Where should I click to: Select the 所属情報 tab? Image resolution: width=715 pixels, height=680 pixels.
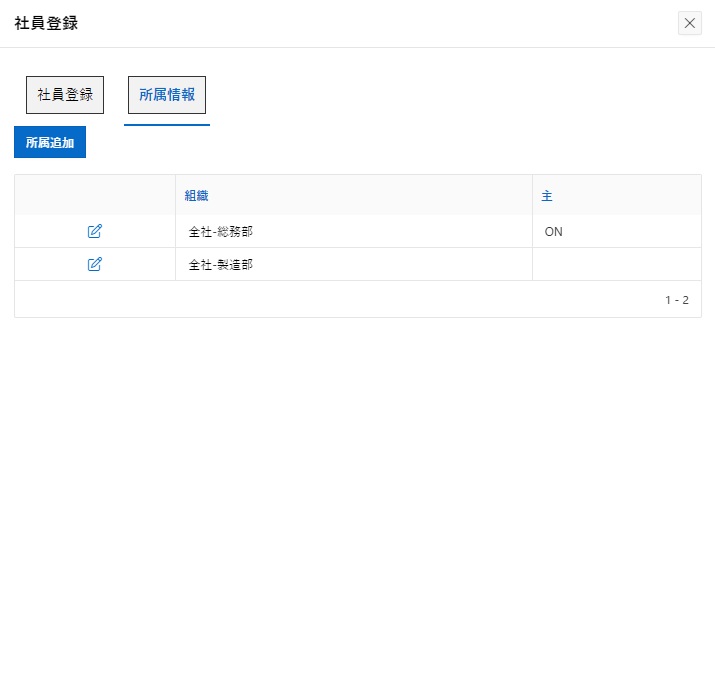pyautogui.click(x=167, y=95)
